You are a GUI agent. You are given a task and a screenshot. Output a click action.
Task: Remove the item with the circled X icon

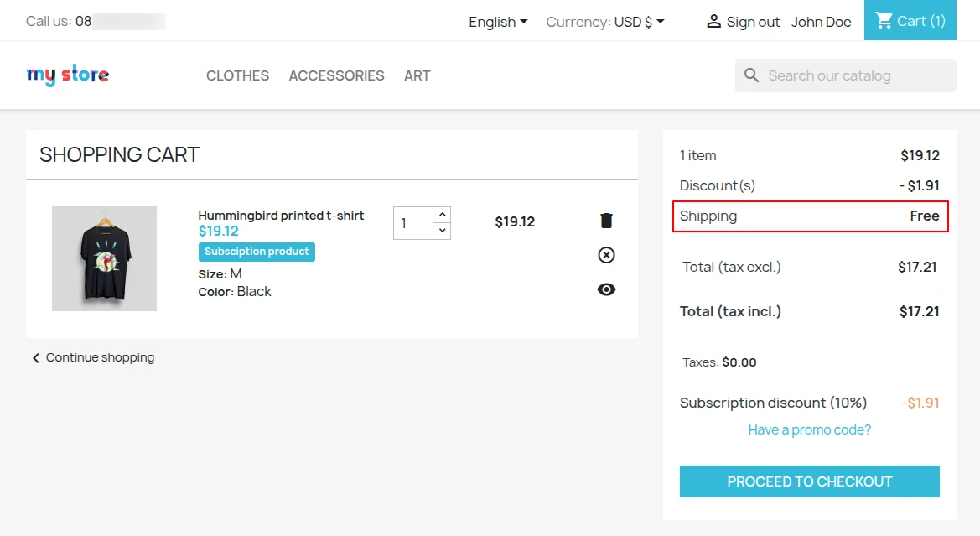(x=606, y=255)
